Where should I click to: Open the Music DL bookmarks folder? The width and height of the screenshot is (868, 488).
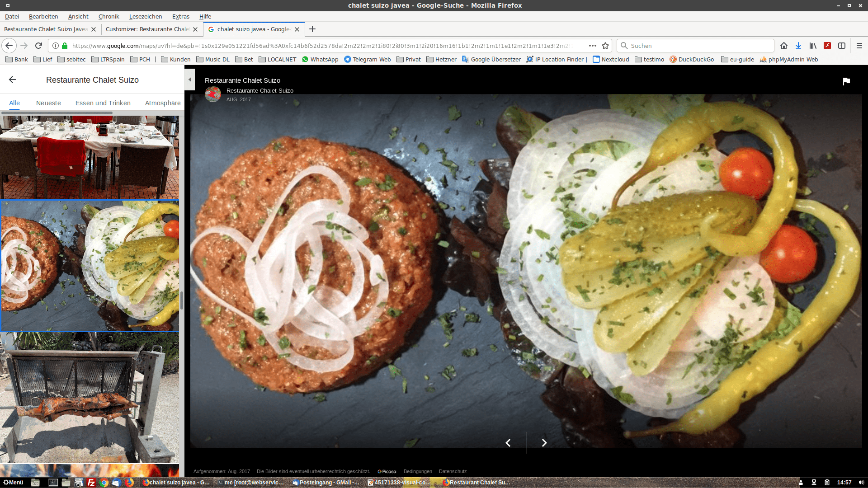pyautogui.click(x=213, y=59)
